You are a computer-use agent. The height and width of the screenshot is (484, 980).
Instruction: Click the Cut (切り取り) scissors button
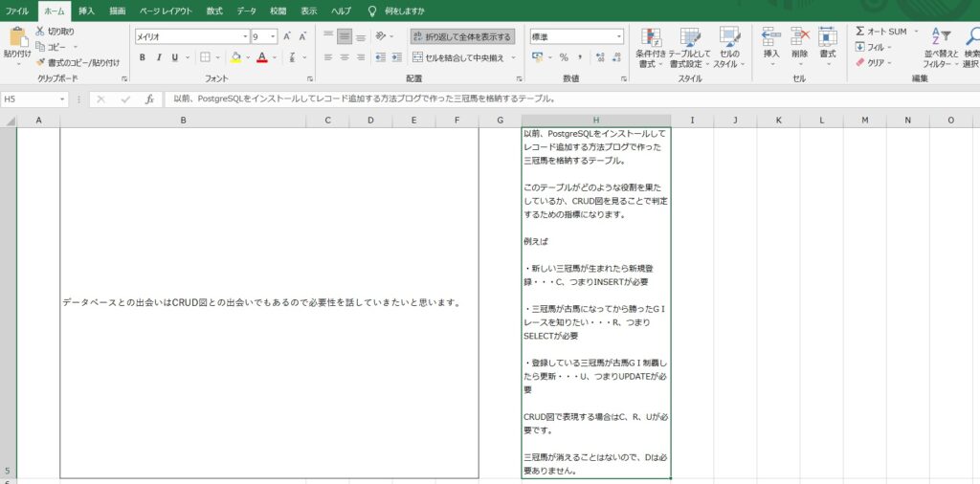55,32
